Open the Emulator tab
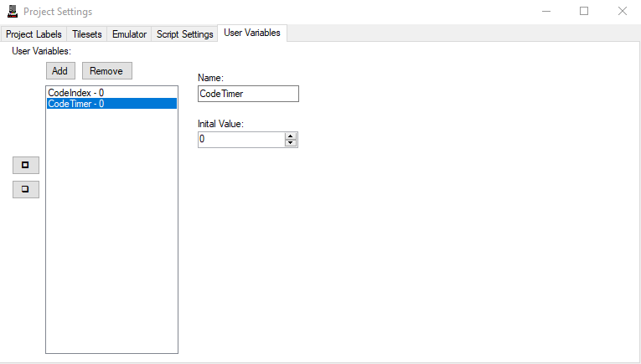Viewport: 641px width, 364px height. coord(129,34)
